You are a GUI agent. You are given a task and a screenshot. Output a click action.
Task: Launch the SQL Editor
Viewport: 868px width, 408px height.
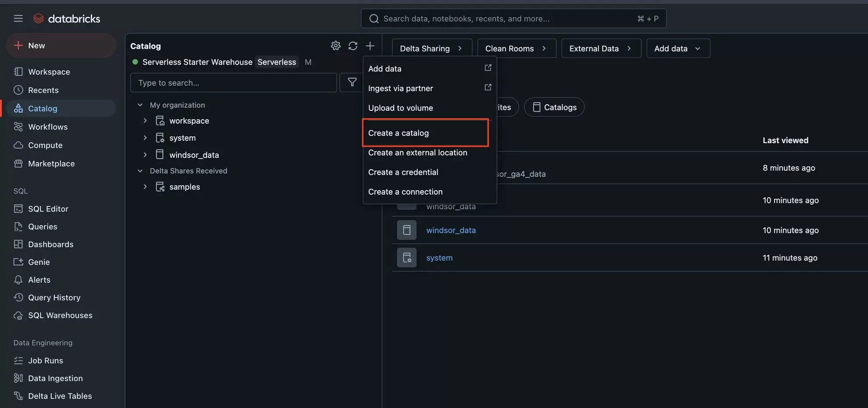coord(48,209)
